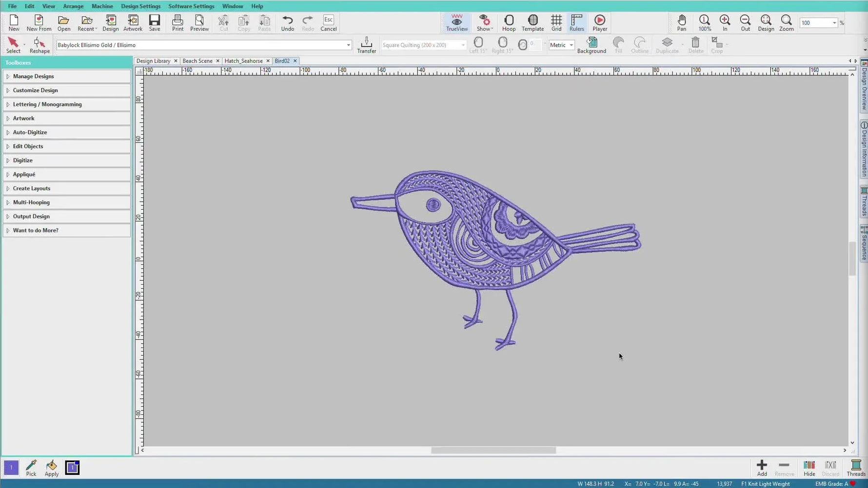Open the Sequence side panel
The width and height of the screenshot is (868, 488).
pos(864,243)
